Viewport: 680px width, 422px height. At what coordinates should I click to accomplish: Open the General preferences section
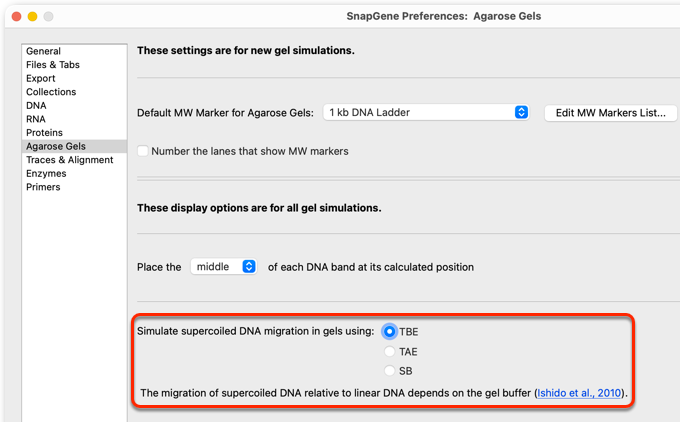pyautogui.click(x=43, y=51)
